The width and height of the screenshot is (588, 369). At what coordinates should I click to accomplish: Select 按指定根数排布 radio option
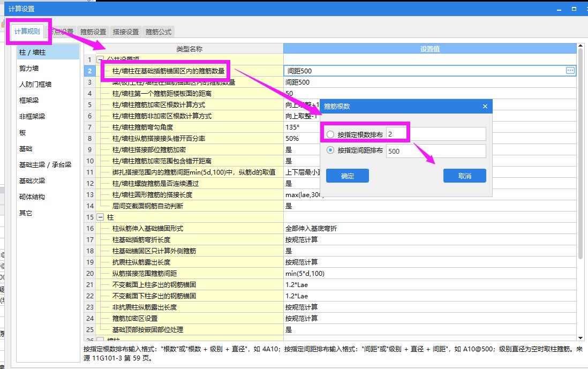330,134
